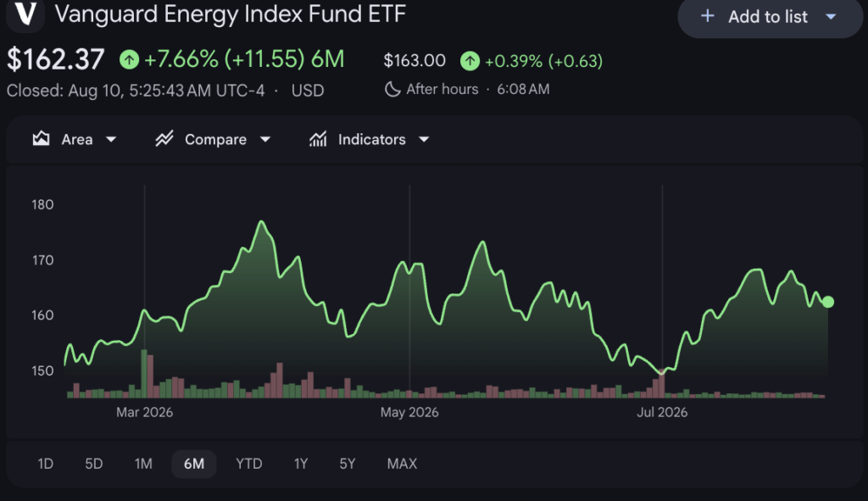Switch to the 1D time range
The width and height of the screenshot is (868, 501).
pyautogui.click(x=46, y=464)
